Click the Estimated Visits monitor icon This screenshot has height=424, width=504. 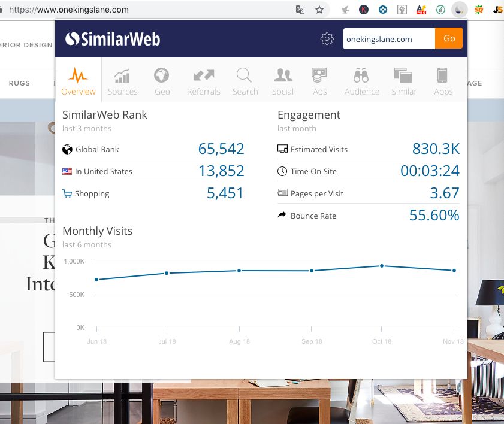click(282, 149)
